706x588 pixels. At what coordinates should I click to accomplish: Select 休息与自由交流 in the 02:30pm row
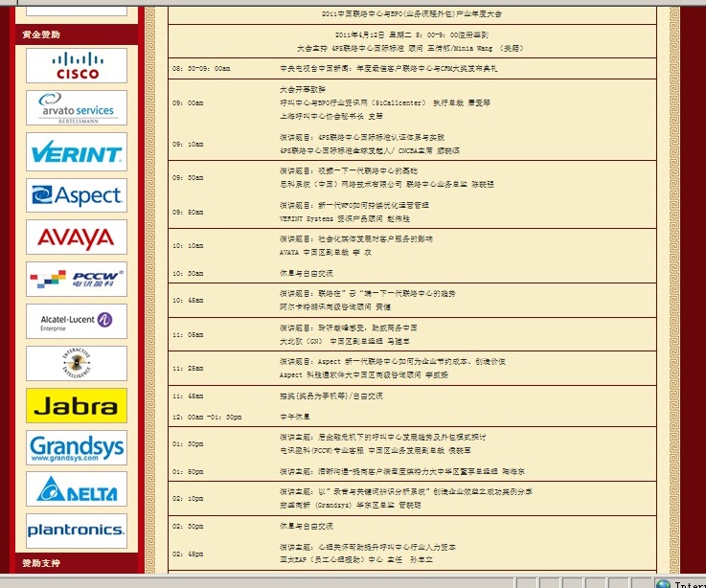click(x=307, y=526)
